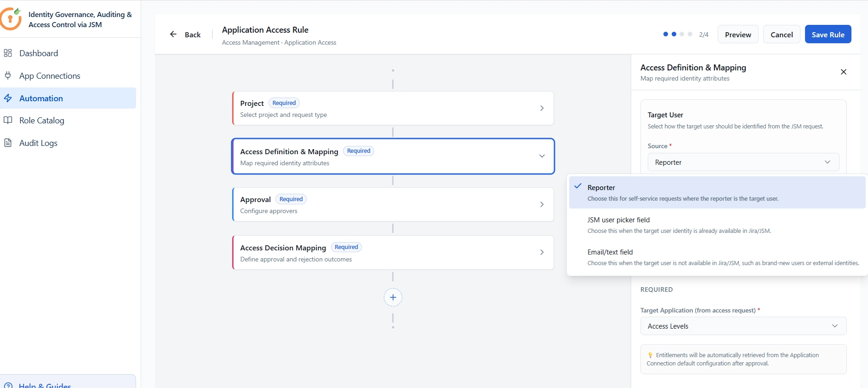Click the Save Rule button
Screen dimensions: 868x388
point(828,34)
